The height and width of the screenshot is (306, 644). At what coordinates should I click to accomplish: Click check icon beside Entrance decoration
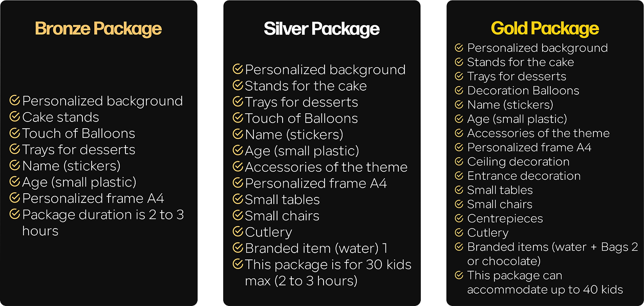[x=459, y=176]
